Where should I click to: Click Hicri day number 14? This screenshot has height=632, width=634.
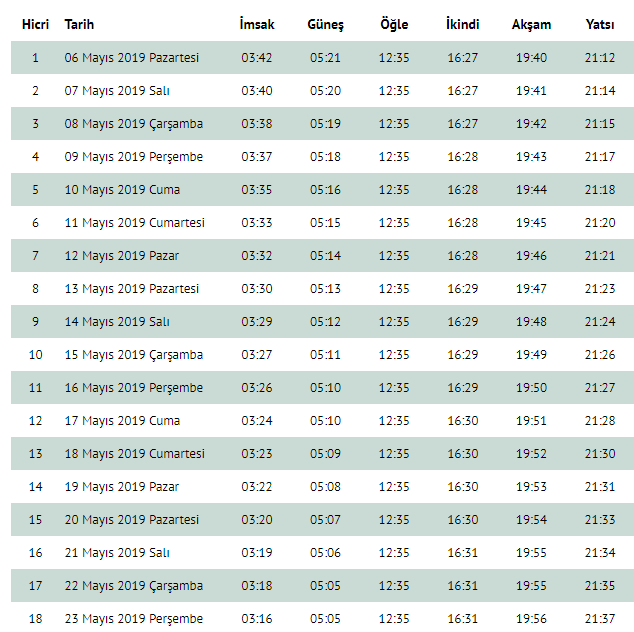point(35,486)
